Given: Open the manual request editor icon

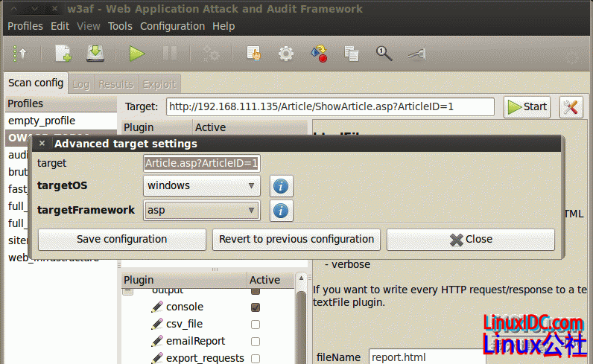Looking at the screenshot, I should pyautogui.click(x=254, y=54).
